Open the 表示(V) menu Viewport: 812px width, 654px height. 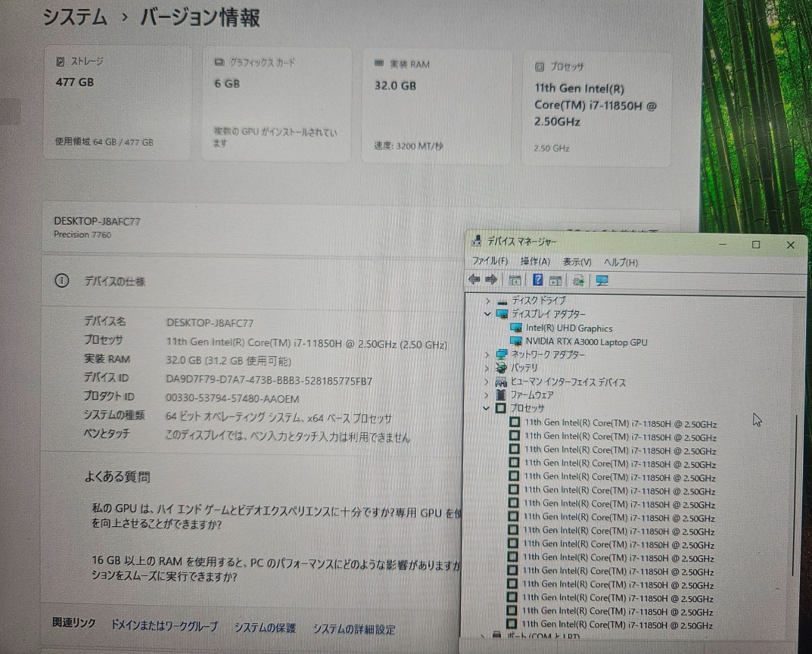click(x=576, y=262)
